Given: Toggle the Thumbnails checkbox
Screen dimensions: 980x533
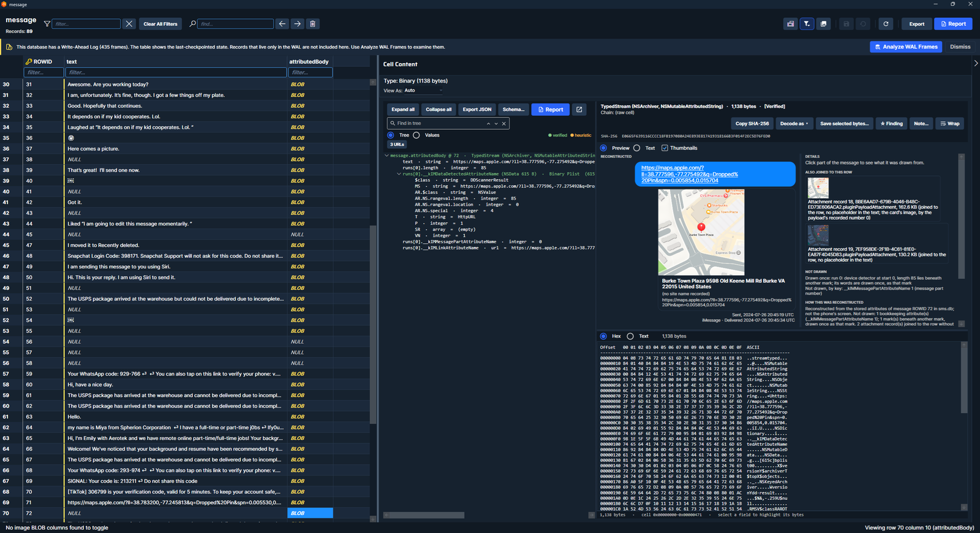Looking at the screenshot, I should click(665, 148).
